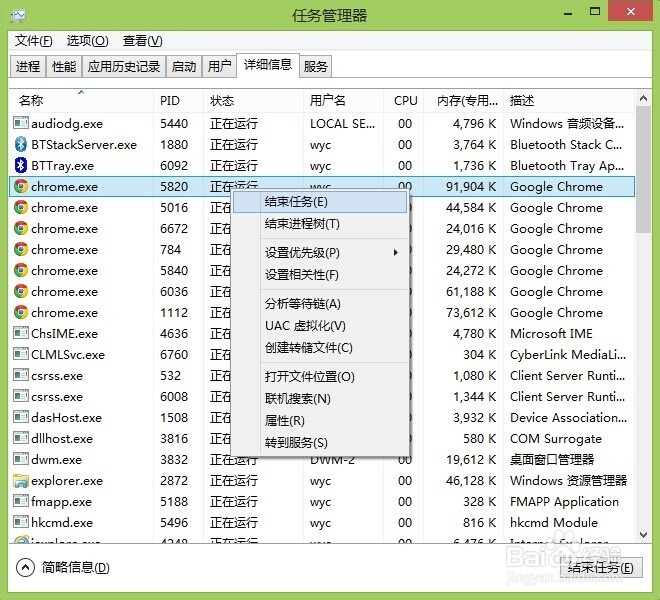Expand the 设置优先级 submenu arrow
Viewport: 660px width, 600px height.
395,253
